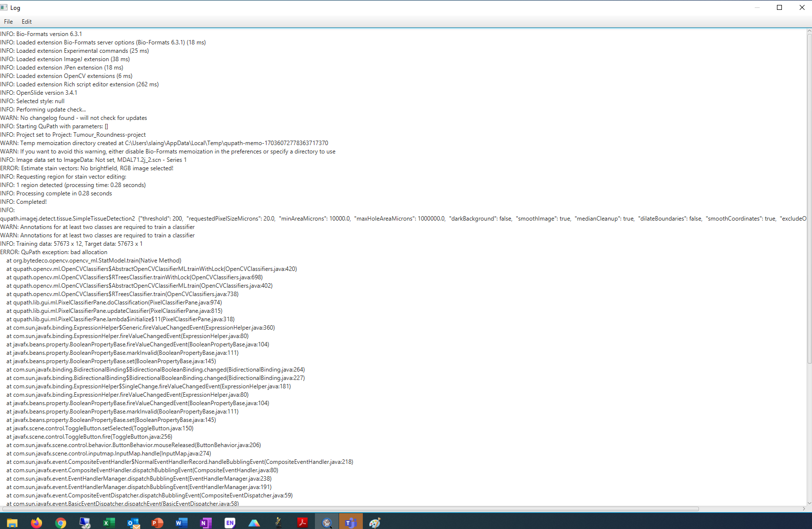Launch Firefox browser
The image size is (812, 529).
(x=37, y=522)
